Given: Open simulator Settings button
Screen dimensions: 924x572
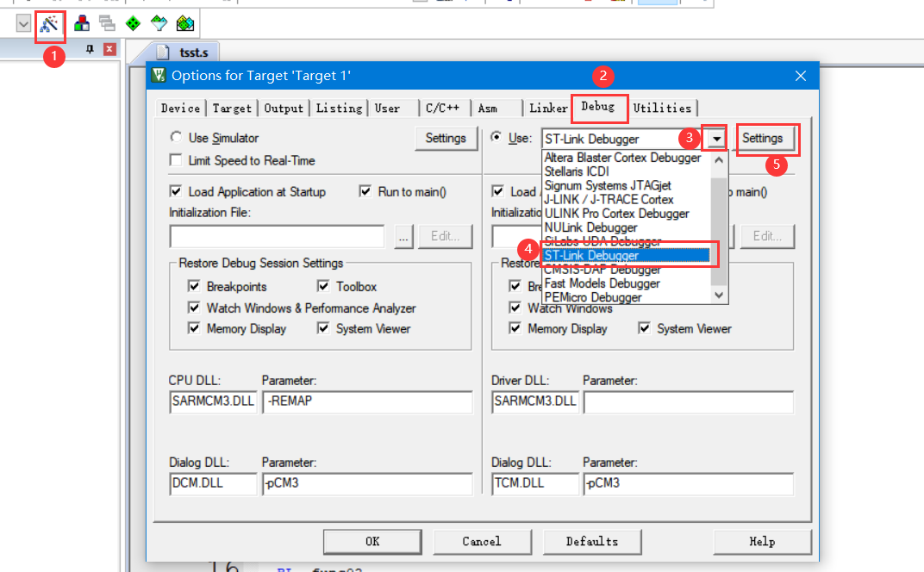Looking at the screenshot, I should (x=446, y=139).
